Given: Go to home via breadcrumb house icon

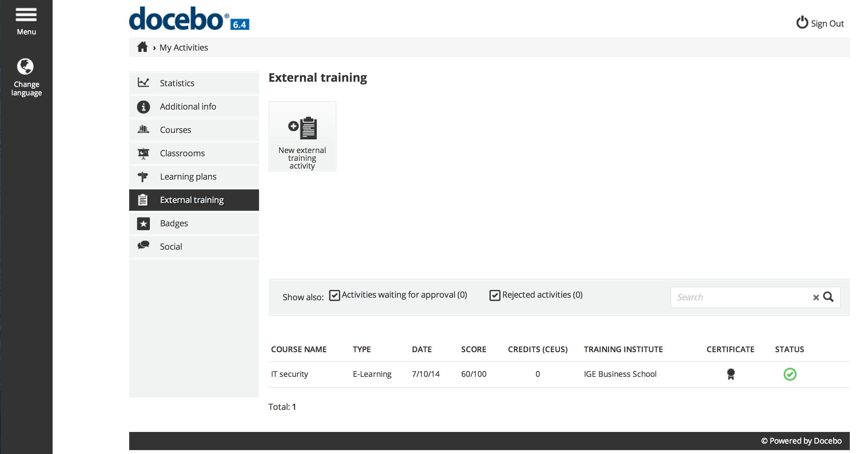Looking at the screenshot, I should click(142, 47).
